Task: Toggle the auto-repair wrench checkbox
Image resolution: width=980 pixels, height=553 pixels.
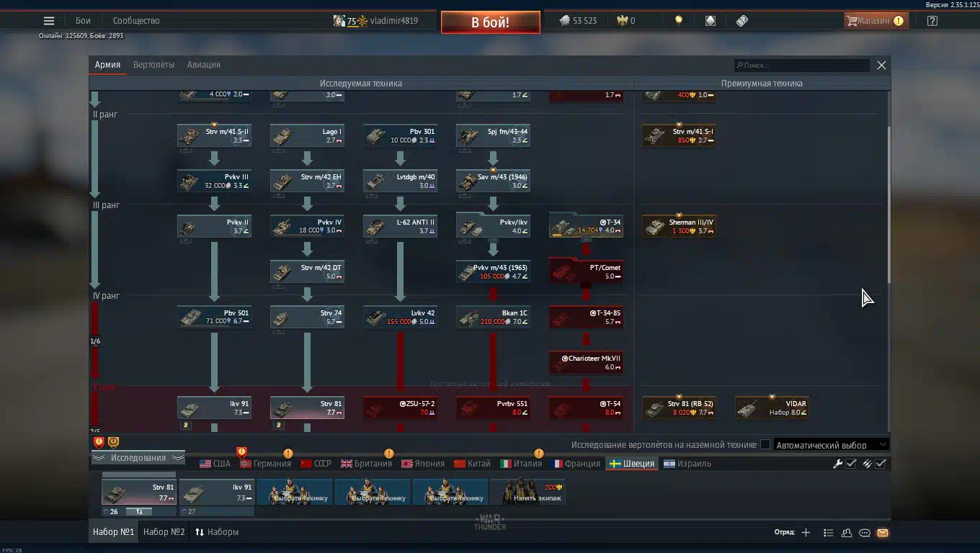Action: tap(851, 464)
